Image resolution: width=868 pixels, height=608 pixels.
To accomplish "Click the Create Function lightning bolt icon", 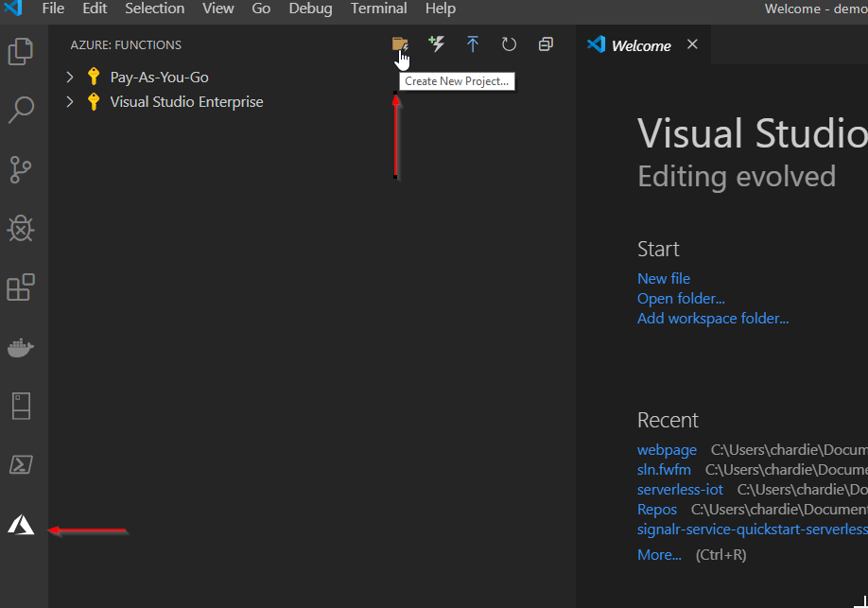I will pyautogui.click(x=436, y=43).
